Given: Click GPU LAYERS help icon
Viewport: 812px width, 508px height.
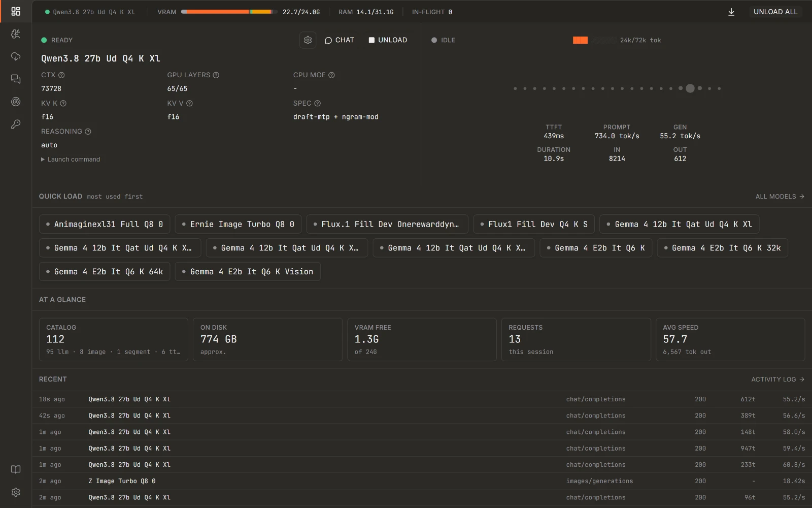Looking at the screenshot, I should tap(216, 75).
